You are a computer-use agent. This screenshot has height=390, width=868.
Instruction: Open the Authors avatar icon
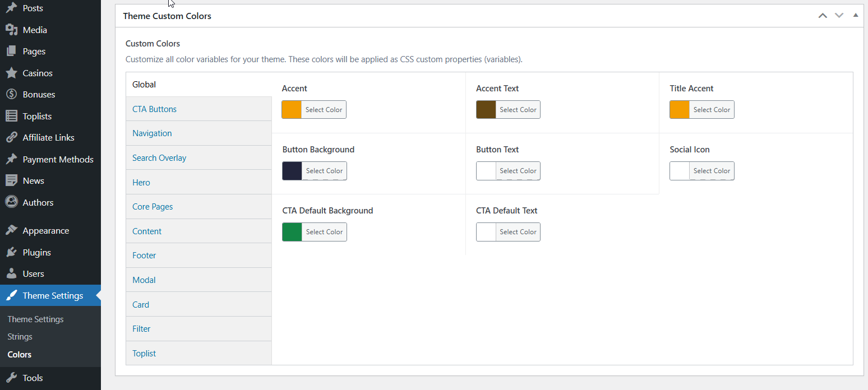(x=12, y=202)
